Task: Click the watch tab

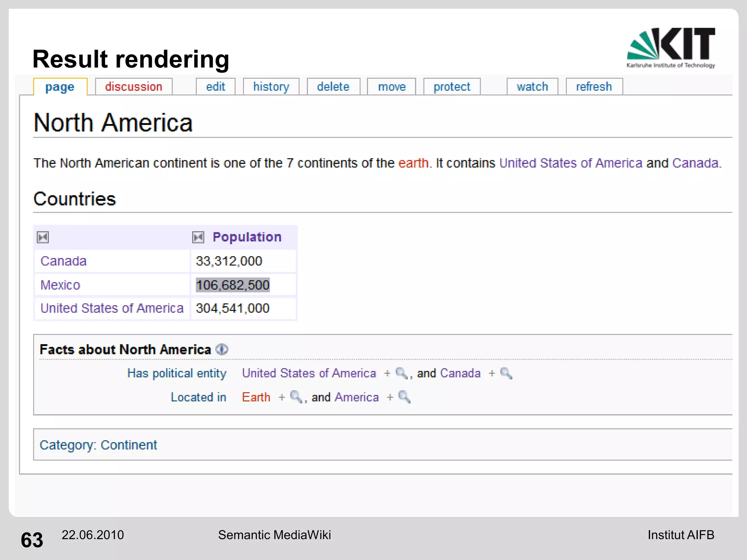Action: click(532, 87)
